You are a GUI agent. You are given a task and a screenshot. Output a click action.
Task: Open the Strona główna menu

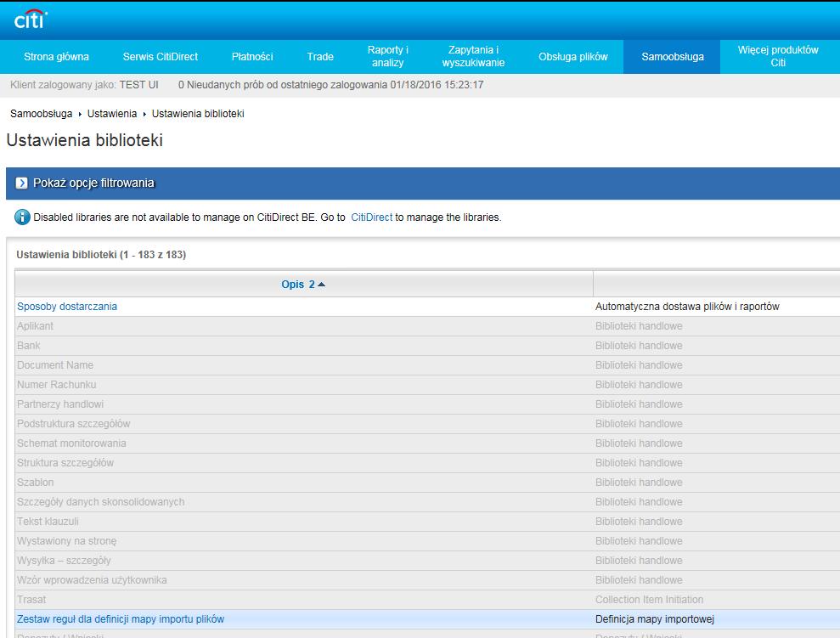tap(56, 57)
